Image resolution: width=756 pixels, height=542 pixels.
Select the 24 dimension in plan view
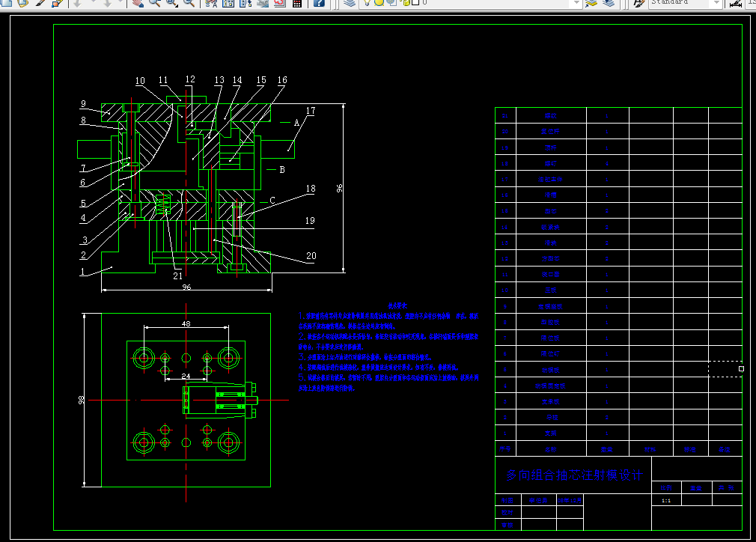tap(186, 376)
